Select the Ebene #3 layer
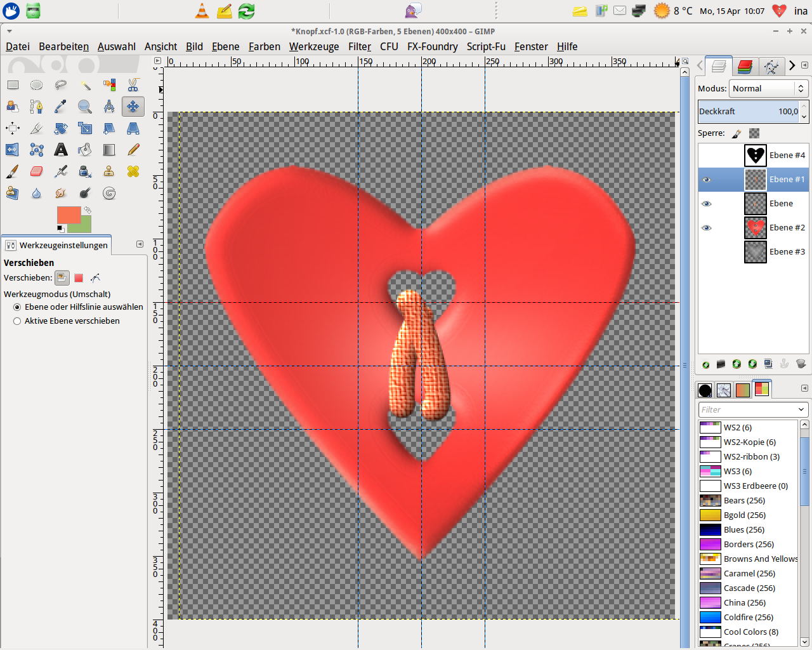This screenshot has width=812, height=650. (x=787, y=252)
